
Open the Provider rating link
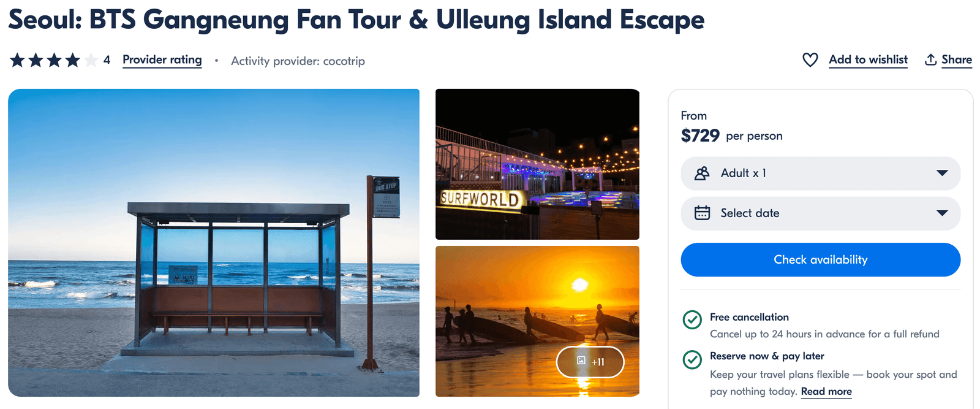click(x=162, y=59)
